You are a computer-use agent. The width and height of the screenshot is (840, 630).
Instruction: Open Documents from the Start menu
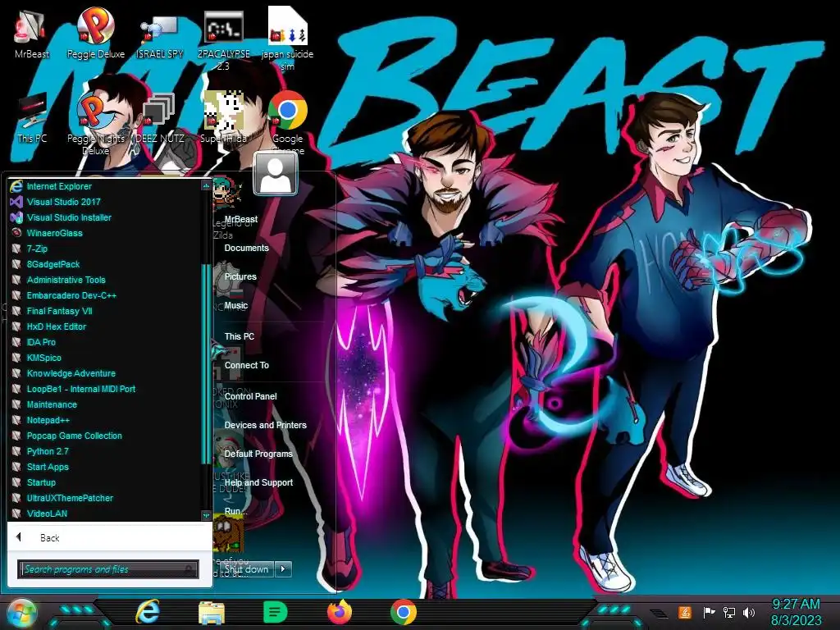pyautogui.click(x=246, y=248)
